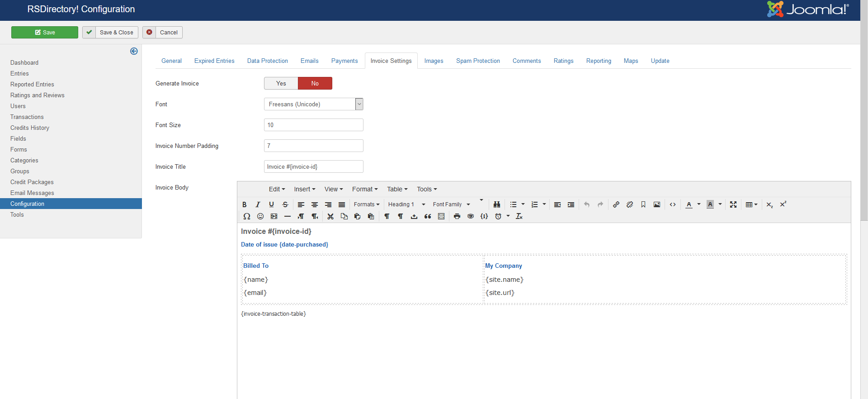Cancel the configuration changes
Screen dimensions: 868x399
tap(163, 32)
